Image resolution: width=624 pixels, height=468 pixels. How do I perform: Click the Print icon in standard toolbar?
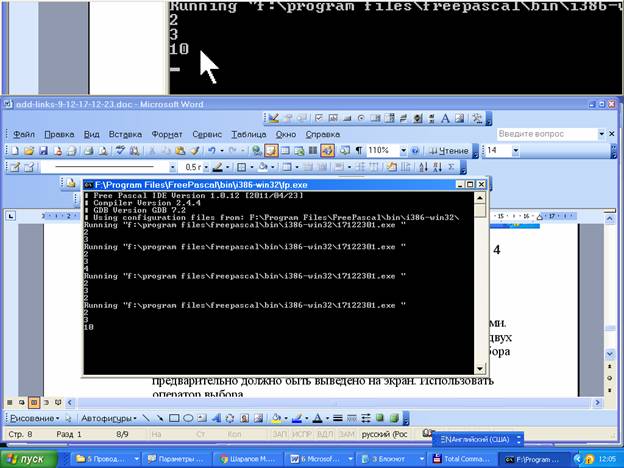pos(88,151)
